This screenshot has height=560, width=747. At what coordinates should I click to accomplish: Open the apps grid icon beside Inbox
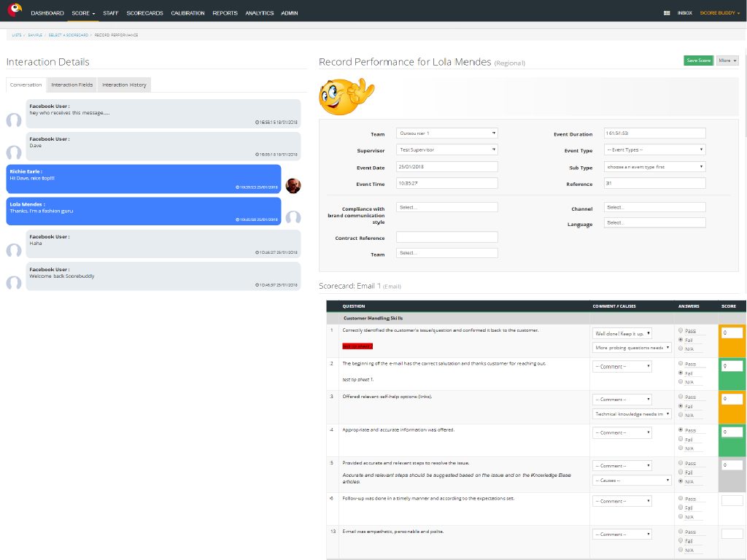tap(667, 13)
